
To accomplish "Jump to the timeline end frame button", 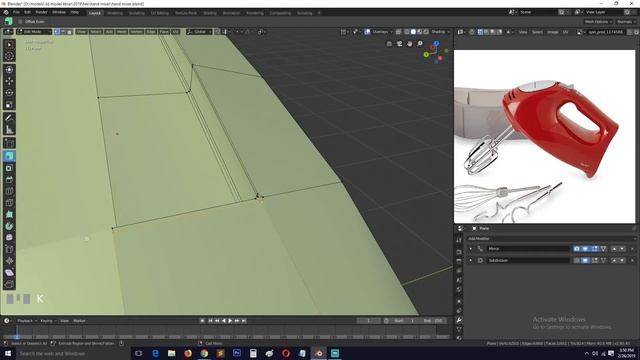I will point(244,321).
